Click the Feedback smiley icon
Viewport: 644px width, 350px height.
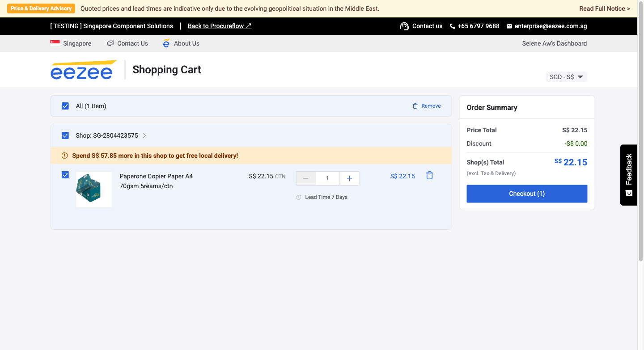tap(629, 193)
